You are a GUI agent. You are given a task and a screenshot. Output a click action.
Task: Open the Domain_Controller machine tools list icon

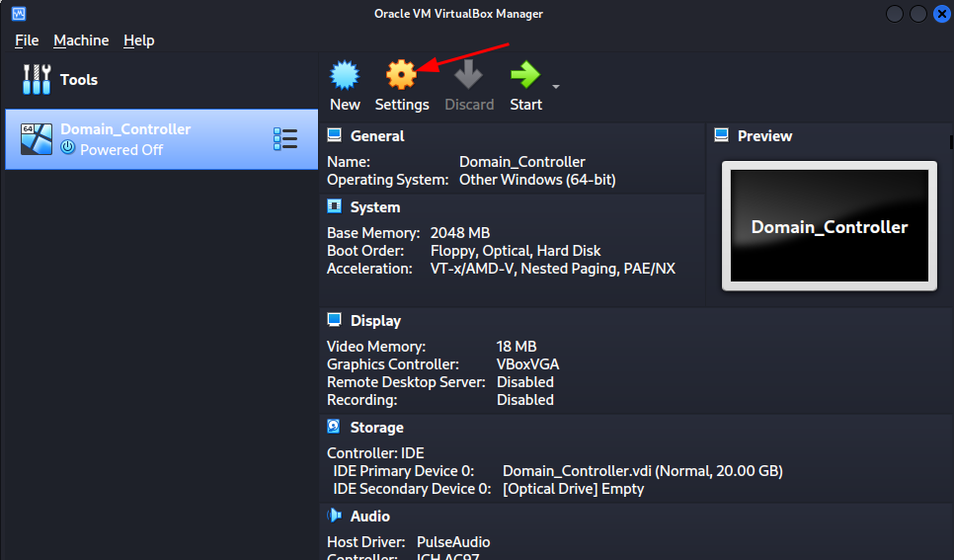[x=285, y=139]
